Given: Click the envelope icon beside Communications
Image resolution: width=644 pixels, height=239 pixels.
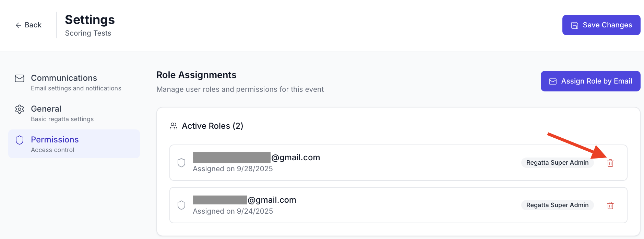Looking at the screenshot, I should click(20, 78).
